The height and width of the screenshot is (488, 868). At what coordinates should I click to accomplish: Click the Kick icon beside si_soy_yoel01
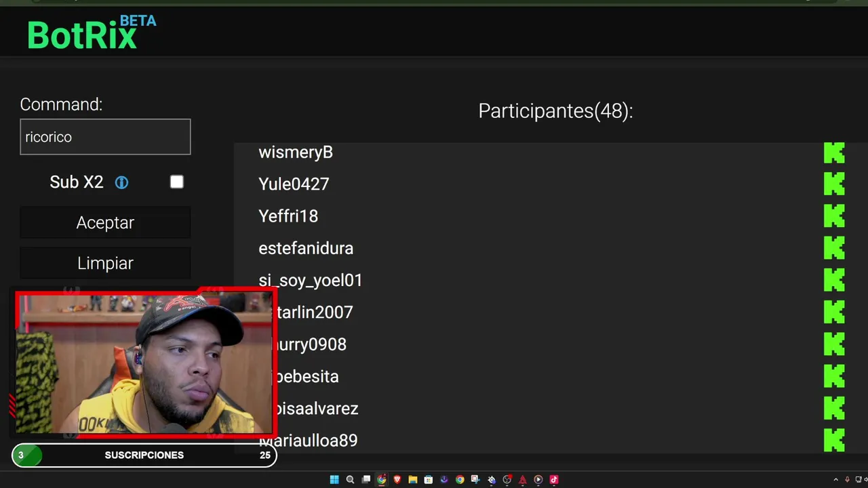pyautogui.click(x=834, y=280)
